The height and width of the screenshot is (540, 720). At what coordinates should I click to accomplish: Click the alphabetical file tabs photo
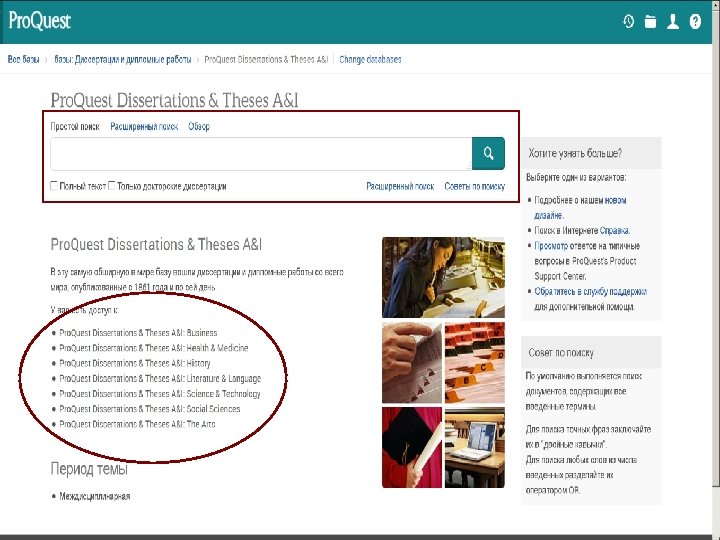475,362
